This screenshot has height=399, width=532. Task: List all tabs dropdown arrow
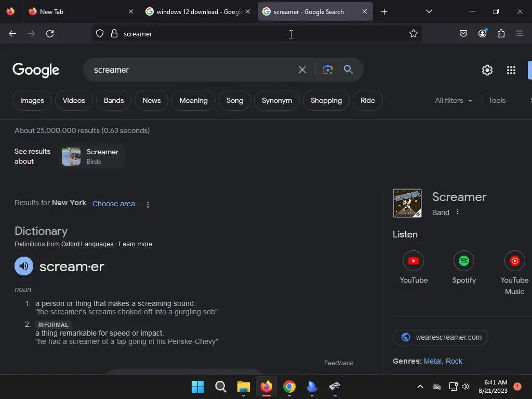pyautogui.click(x=429, y=11)
